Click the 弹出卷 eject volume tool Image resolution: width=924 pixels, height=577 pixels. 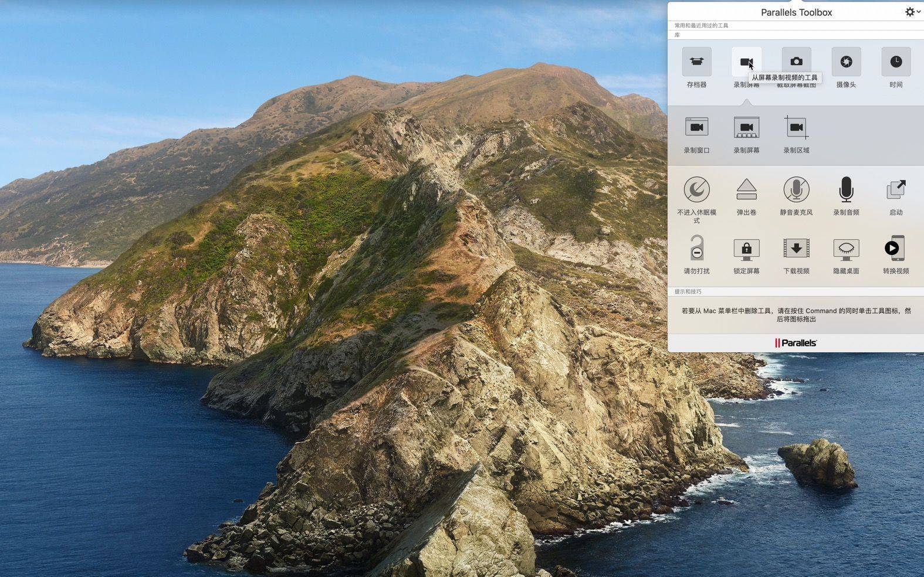click(746, 190)
